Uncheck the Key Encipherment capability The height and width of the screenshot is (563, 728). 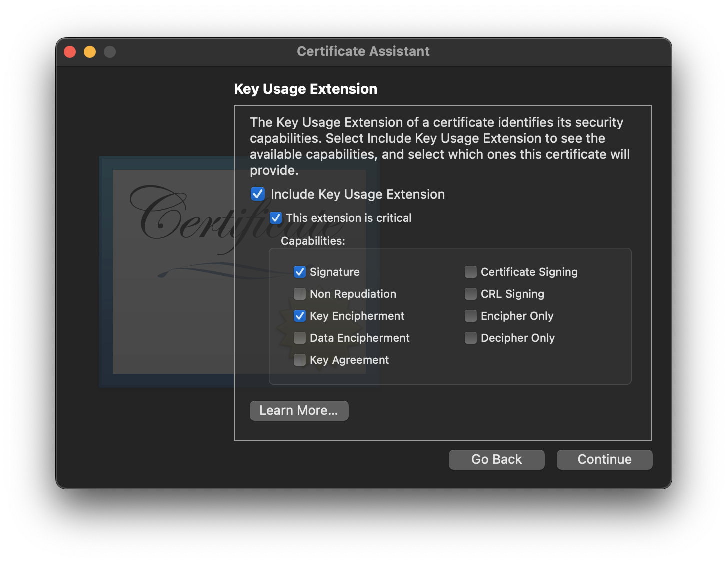[300, 316]
